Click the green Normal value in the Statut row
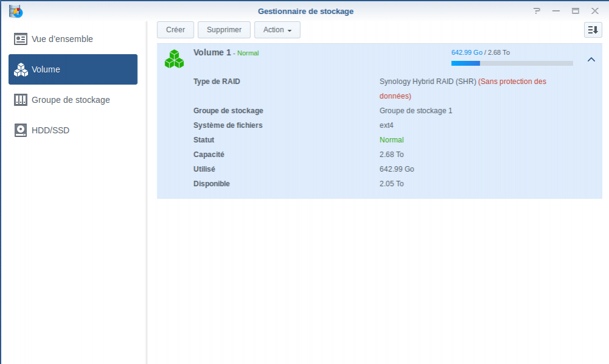The height and width of the screenshot is (364, 609). click(392, 140)
